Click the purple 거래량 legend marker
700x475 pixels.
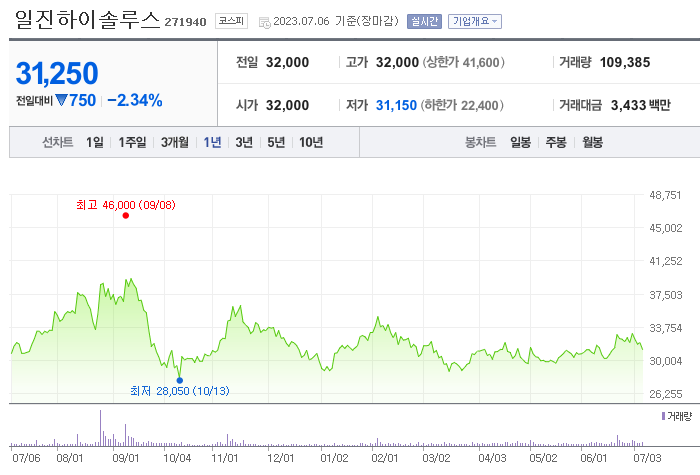(663, 416)
